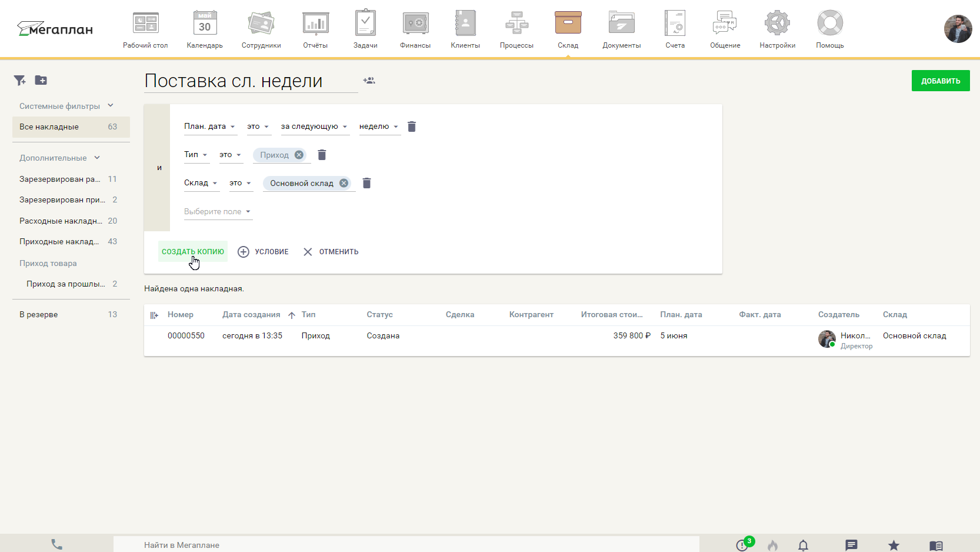Collapse the Системные фильтры section

111,106
